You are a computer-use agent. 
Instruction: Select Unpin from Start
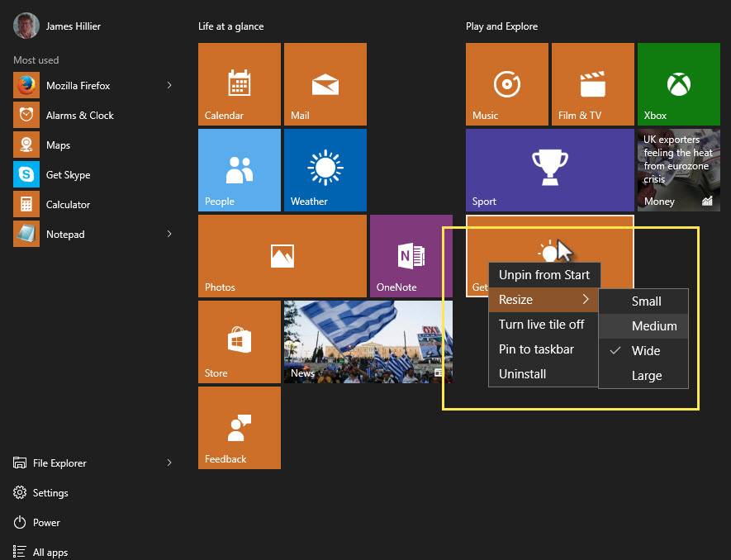[x=544, y=275]
